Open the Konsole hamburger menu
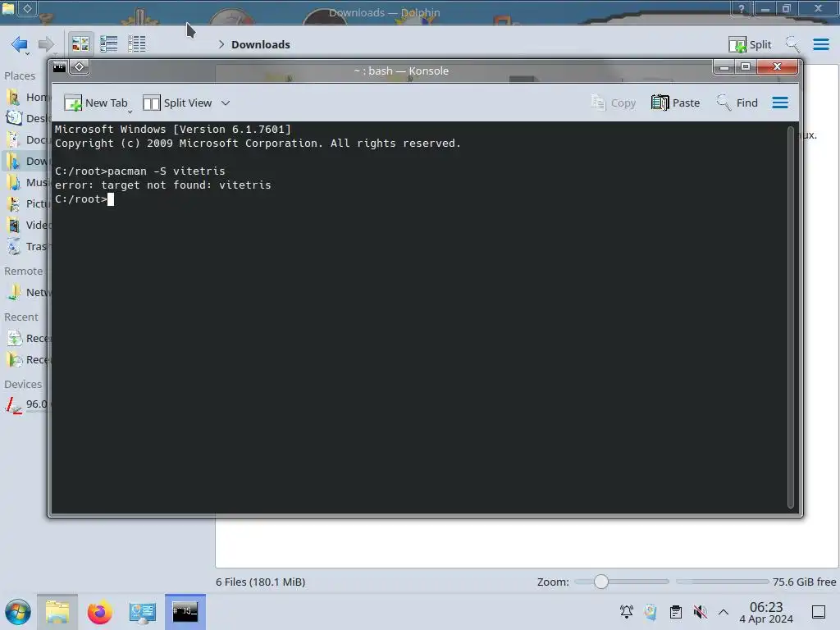The height and width of the screenshot is (630, 840). [x=780, y=103]
